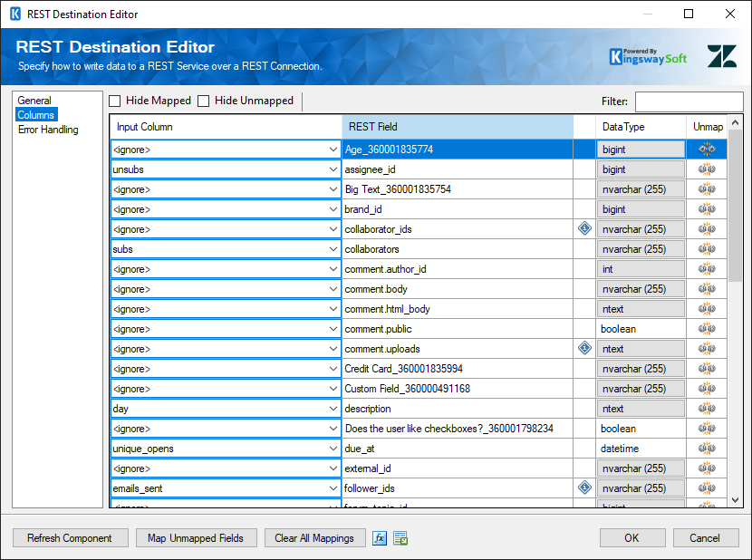Image resolution: width=752 pixels, height=560 pixels.
Task: Click the KingswaySoft logo
Action: (648, 56)
